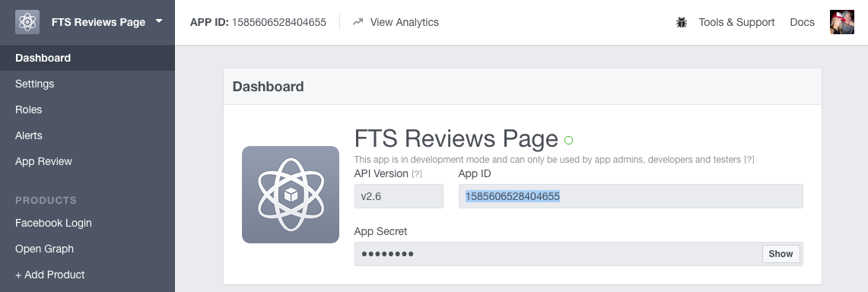The image size is (868, 292).
Task: Open the Docs link
Action: [x=802, y=22]
